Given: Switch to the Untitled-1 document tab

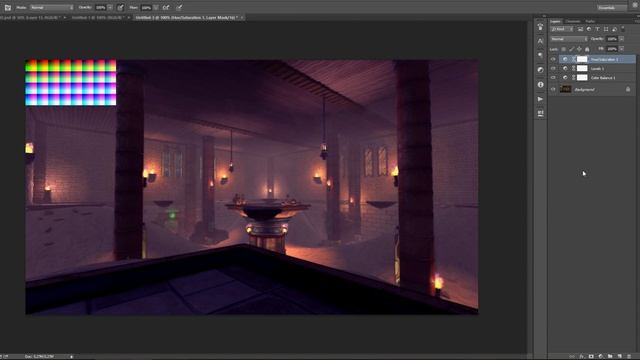Looking at the screenshot, I should click(98, 18).
